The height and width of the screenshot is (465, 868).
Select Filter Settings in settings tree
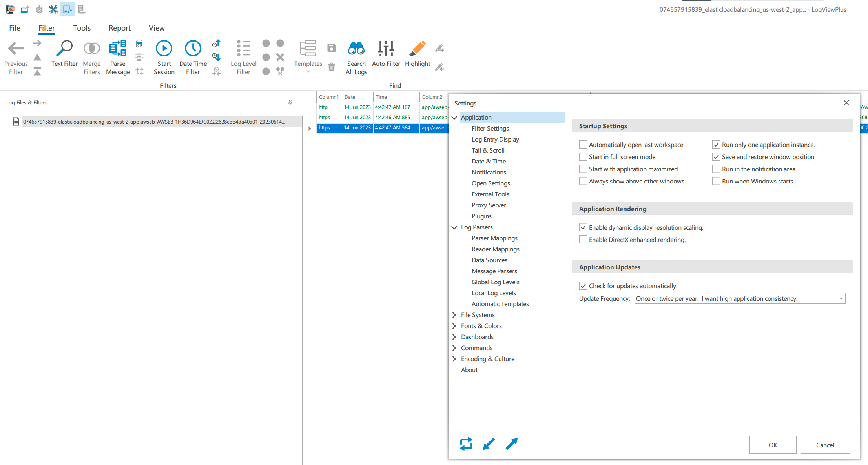point(490,128)
